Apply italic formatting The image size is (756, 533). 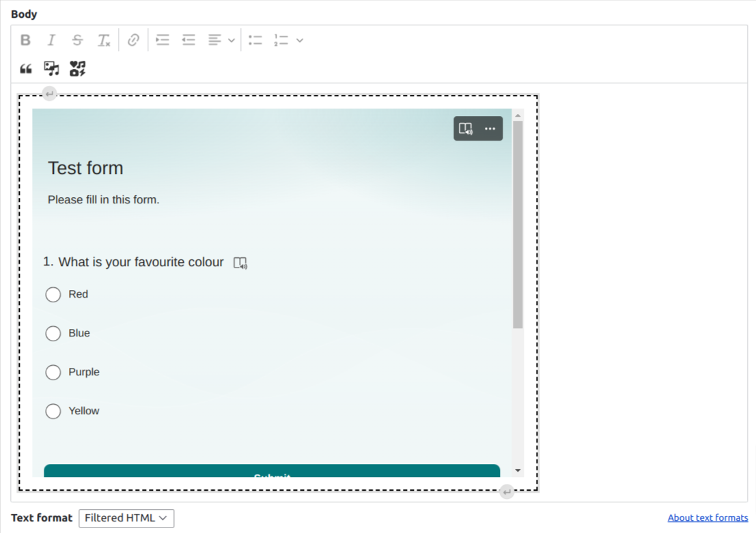click(51, 40)
